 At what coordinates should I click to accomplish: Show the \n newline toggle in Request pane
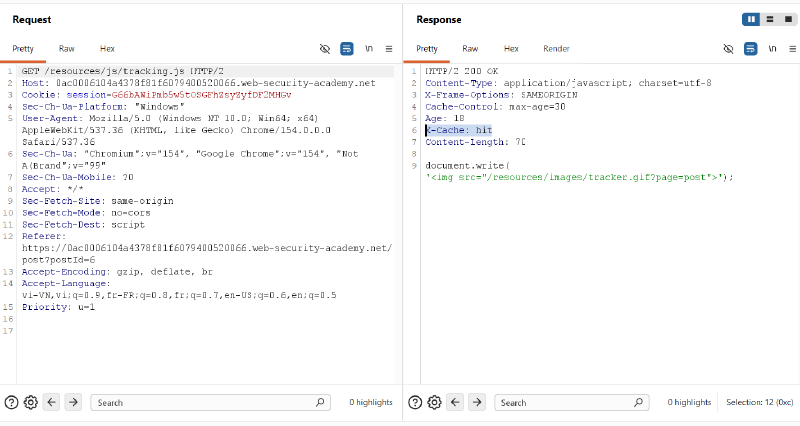coord(369,49)
